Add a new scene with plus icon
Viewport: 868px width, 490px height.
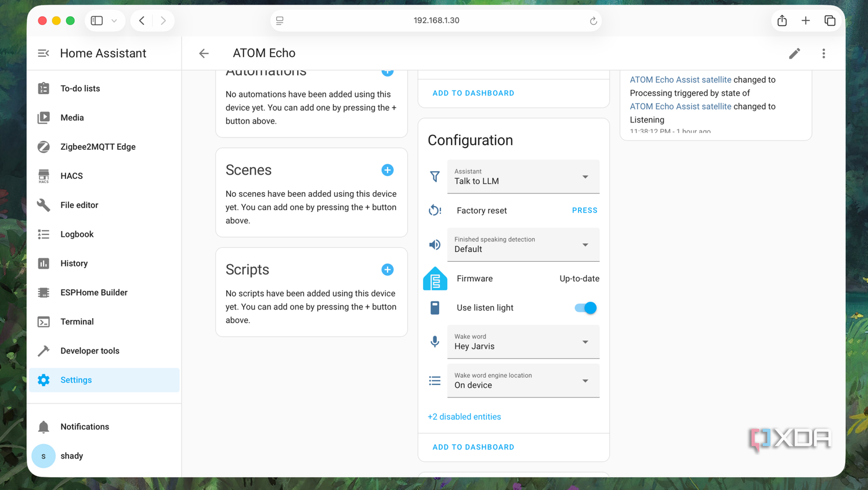(388, 170)
